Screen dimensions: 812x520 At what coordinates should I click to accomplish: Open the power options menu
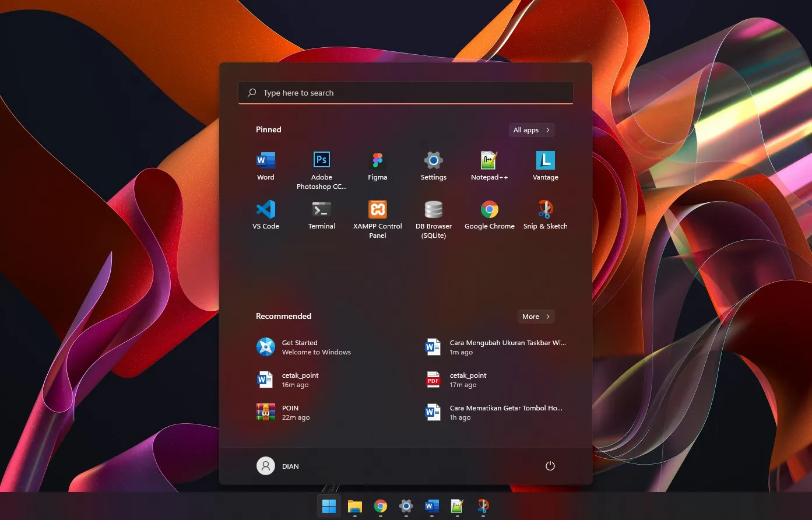click(550, 466)
